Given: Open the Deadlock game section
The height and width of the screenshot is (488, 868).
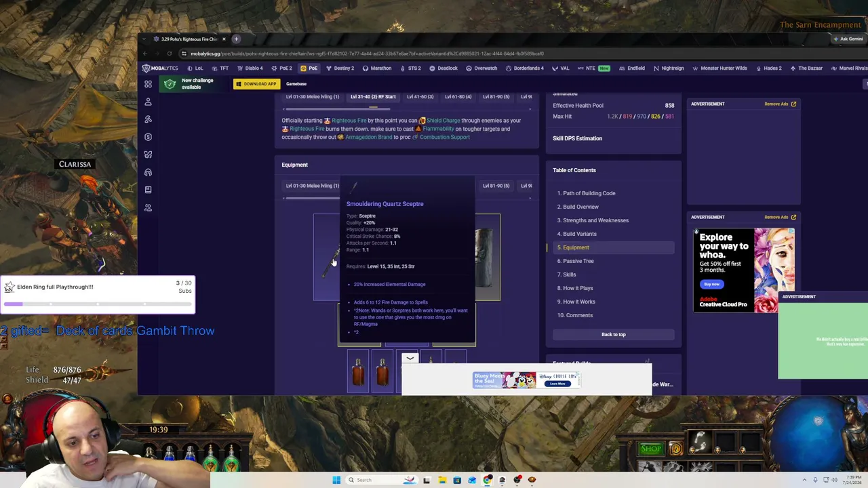Looking at the screenshot, I should click(x=443, y=68).
